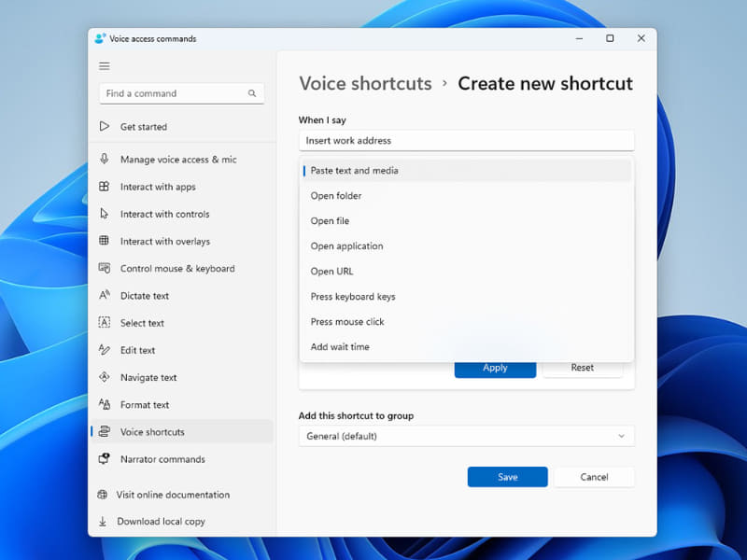The width and height of the screenshot is (747, 560).
Task: Click the Edit text pencil icon
Action: [x=105, y=349]
